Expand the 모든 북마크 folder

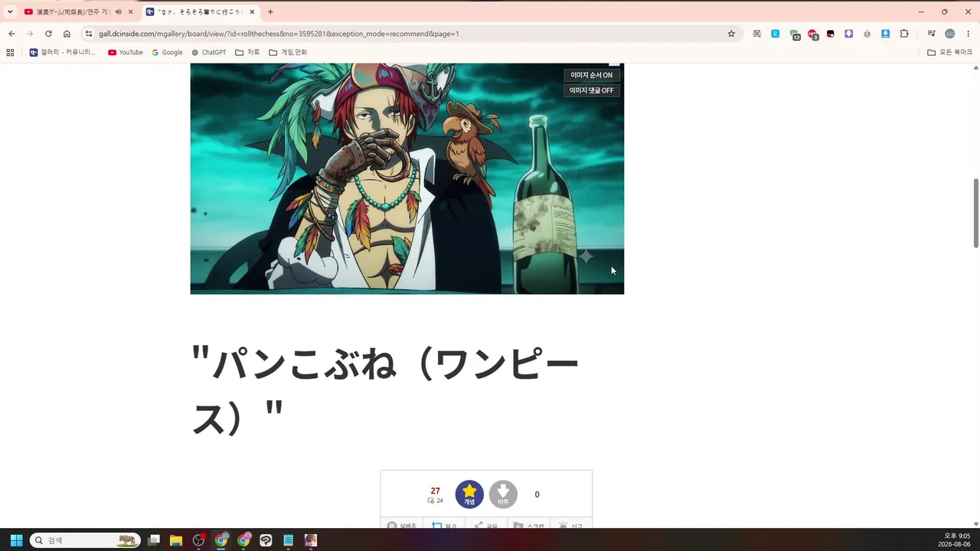(949, 52)
